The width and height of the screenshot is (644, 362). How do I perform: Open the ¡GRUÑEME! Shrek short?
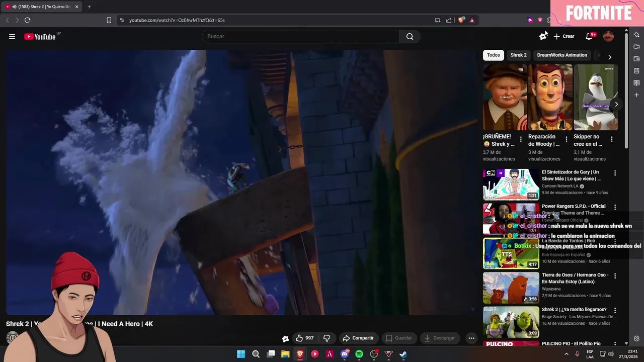(505, 98)
